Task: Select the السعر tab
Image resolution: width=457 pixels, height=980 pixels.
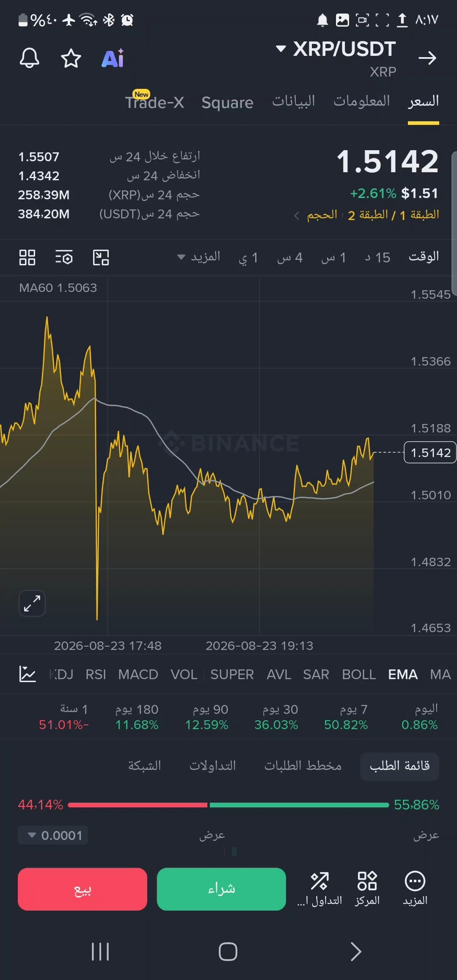Action: pos(424,102)
